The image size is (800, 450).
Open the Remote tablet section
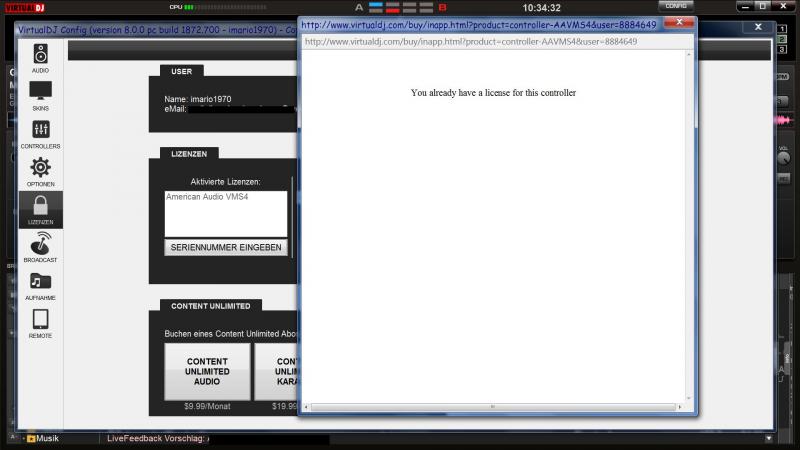click(40, 323)
